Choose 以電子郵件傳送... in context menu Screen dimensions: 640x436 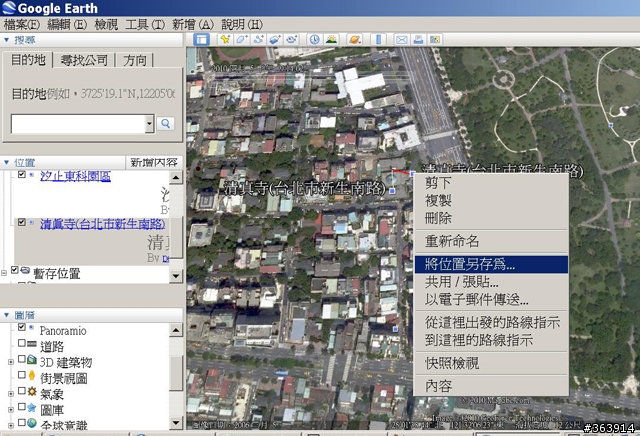[491, 300]
